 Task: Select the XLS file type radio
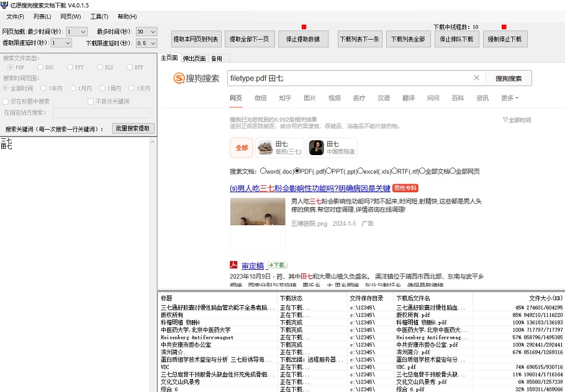(x=100, y=68)
